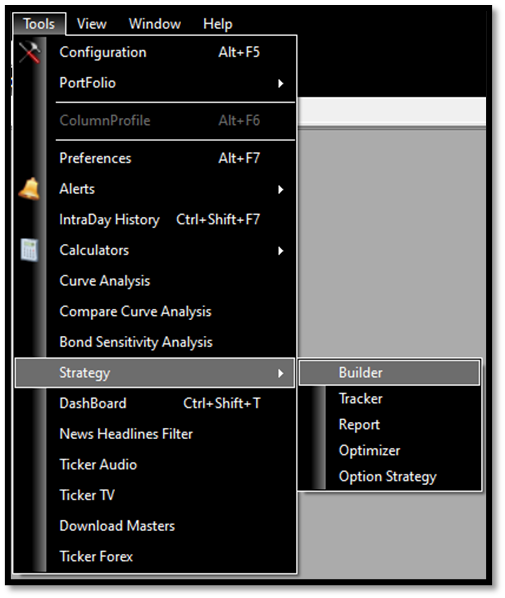Expand the Calculators submenu arrow
The height and width of the screenshot is (598, 505).
pos(281,251)
